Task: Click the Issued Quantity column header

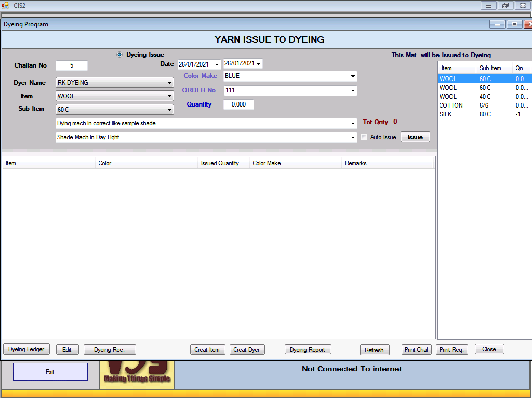Action: pos(220,163)
